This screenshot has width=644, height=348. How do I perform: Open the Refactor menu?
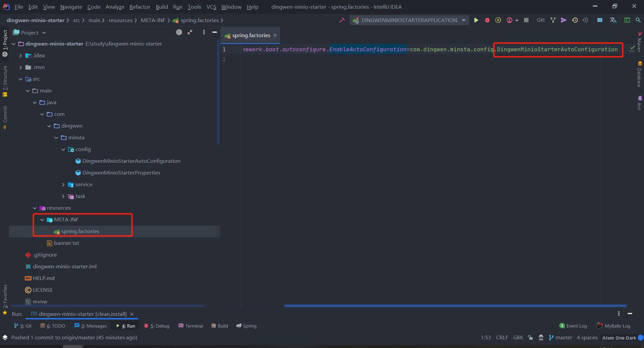click(x=140, y=7)
